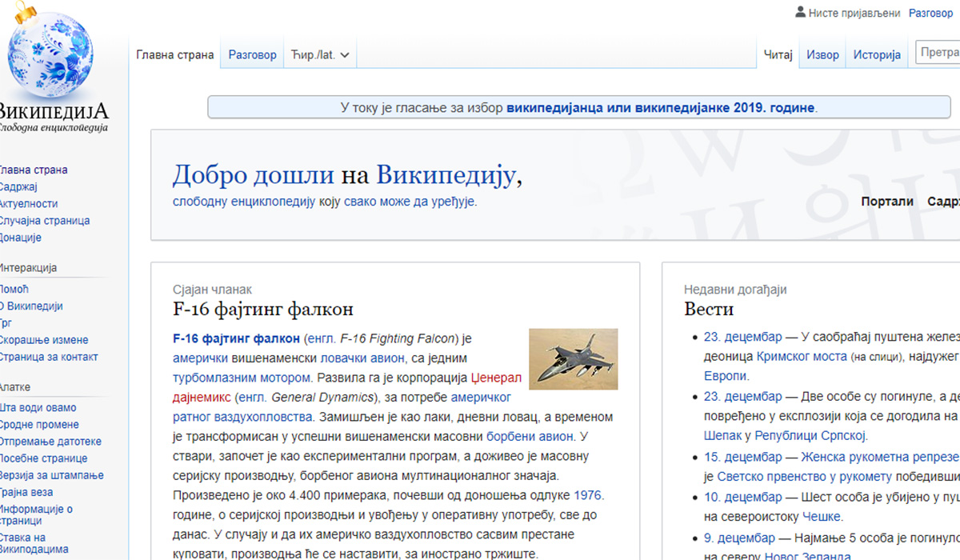Open the Ћир./lat. script variant dropdown

[x=321, y=55]
